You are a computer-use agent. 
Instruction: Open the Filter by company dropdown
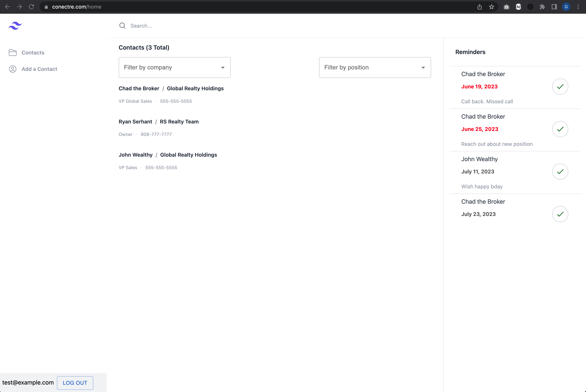click(174, 68)
